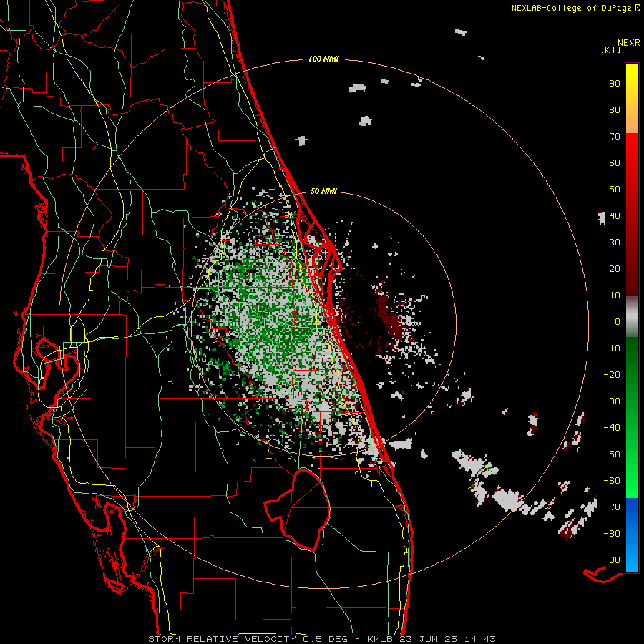Image resolution: width=644 pixels, height=644 pixels.
Task: Pick the bright green segment near -60
Action: coord(632,481)
